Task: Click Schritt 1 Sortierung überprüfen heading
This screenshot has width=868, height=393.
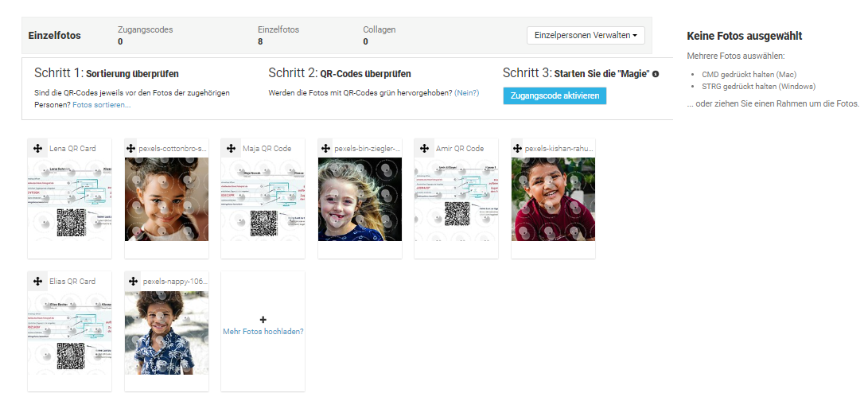Action: pos(107,73)
